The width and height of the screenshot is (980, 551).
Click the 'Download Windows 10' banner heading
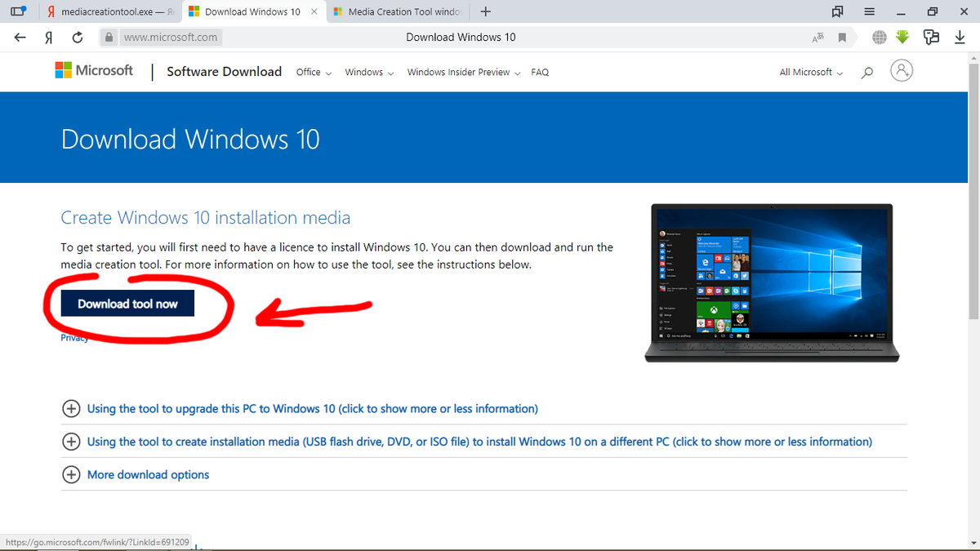pyautogui.click(x=190, y=139)
